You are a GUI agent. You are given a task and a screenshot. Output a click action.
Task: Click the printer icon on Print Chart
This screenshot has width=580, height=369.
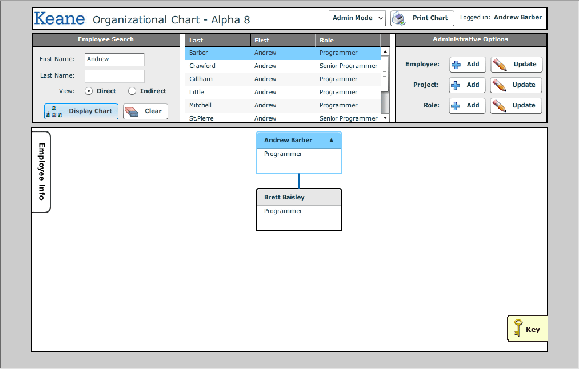point(399,18)
